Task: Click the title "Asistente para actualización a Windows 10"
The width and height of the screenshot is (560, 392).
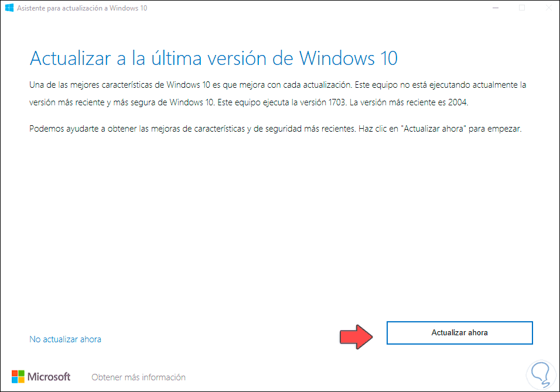Action: (x=82, y=8)
